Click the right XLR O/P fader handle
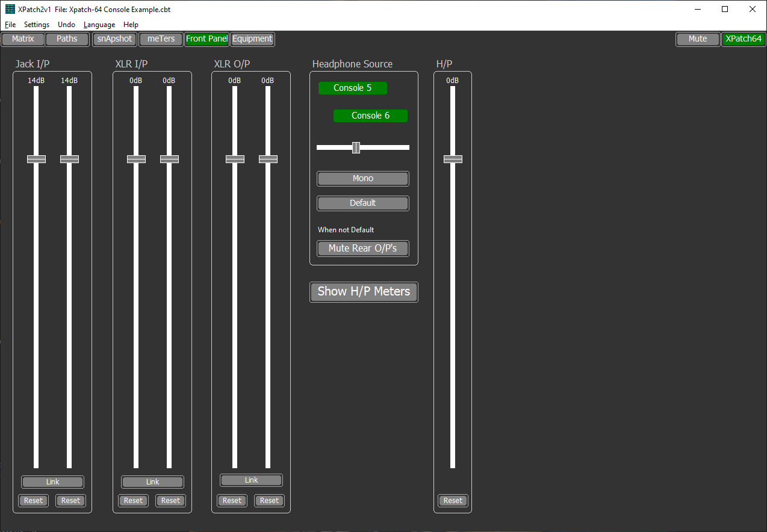This screenshot has height=532, width=767. coord(268,159)
